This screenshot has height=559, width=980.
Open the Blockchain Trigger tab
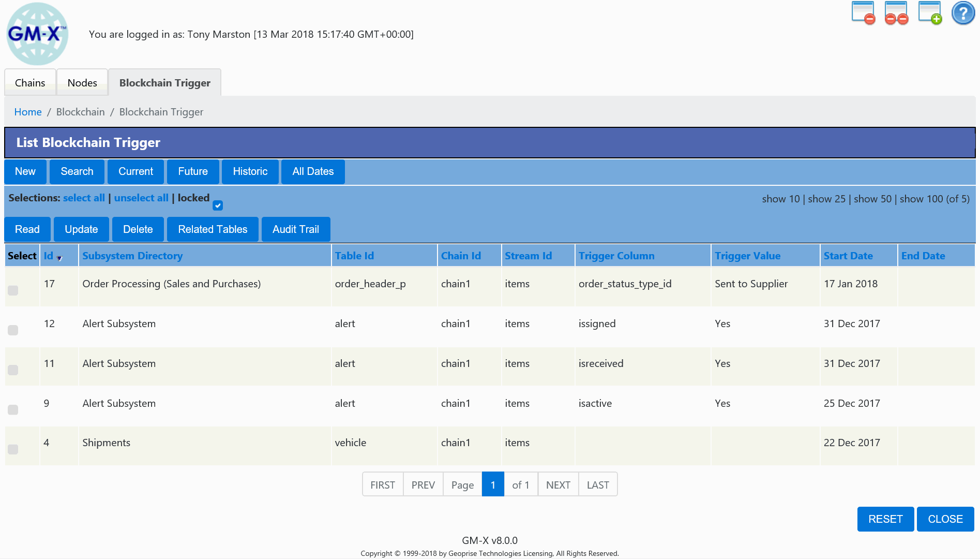tap(165, 83)
